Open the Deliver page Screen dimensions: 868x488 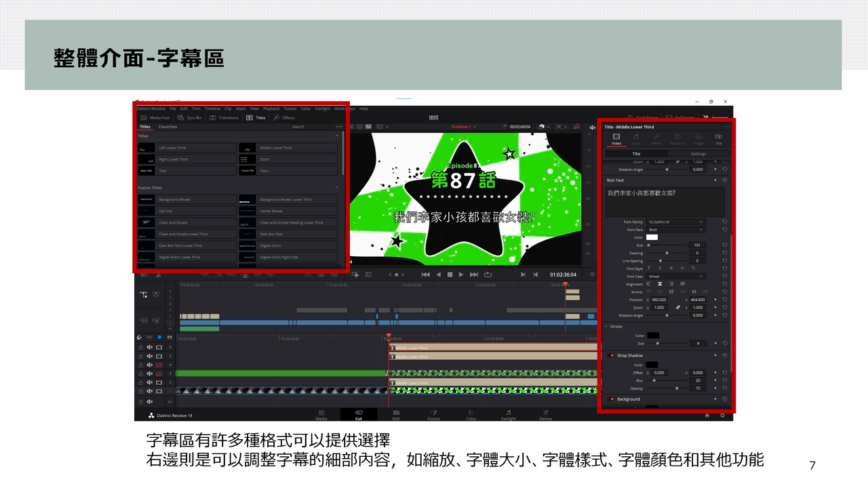545,415
